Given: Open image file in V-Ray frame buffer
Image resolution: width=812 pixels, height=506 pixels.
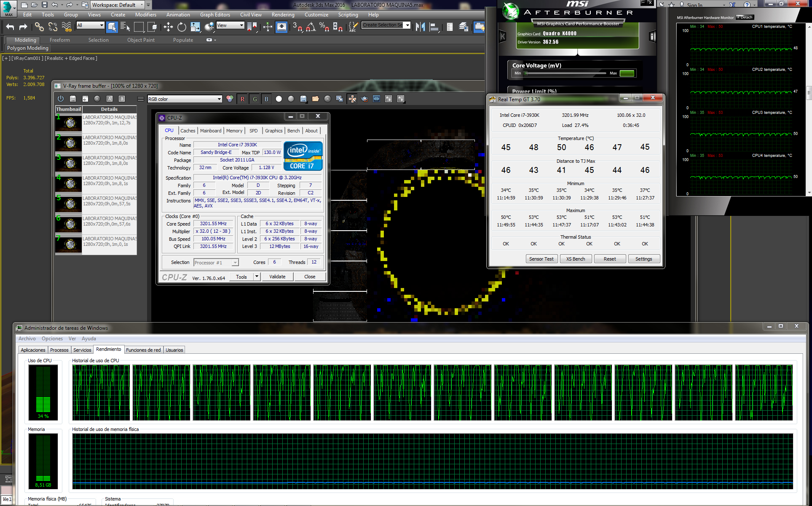Looking at the screenshot, I should 315,99.
